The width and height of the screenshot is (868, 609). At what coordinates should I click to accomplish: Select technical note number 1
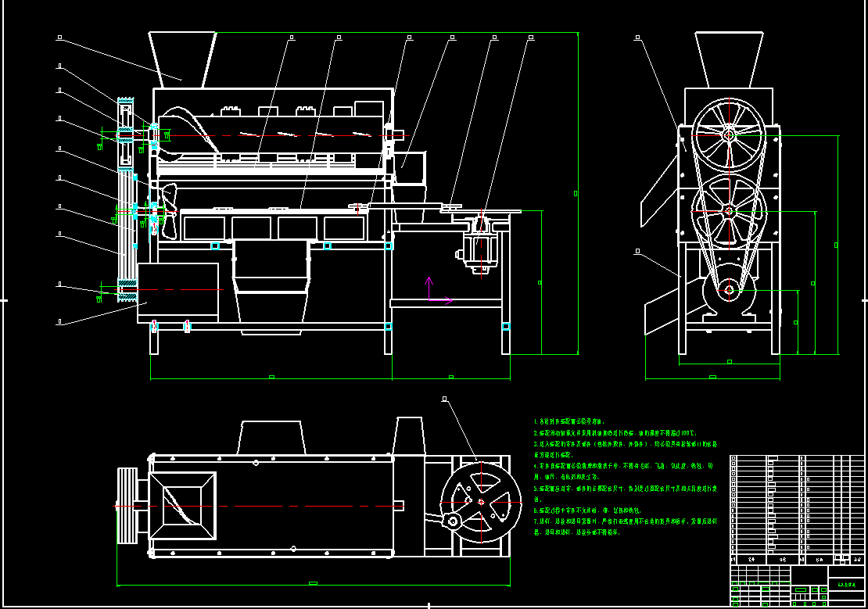[x=569, y=422]
